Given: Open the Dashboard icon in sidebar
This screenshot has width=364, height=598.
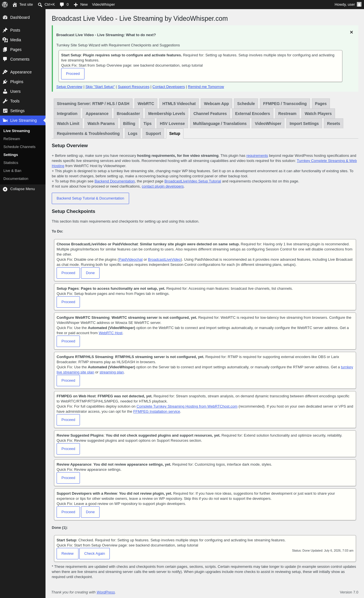Looking at the screenshot, I should 5,17.
